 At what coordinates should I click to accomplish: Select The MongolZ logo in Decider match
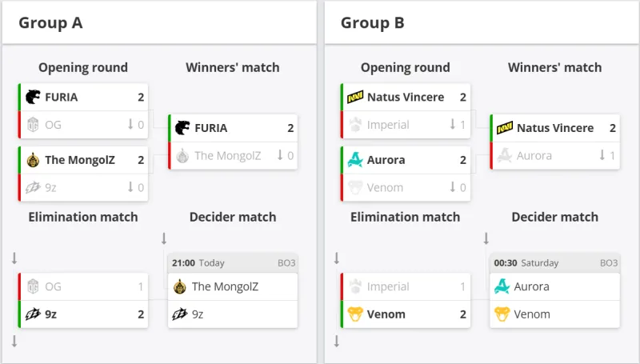click(180, 286)
